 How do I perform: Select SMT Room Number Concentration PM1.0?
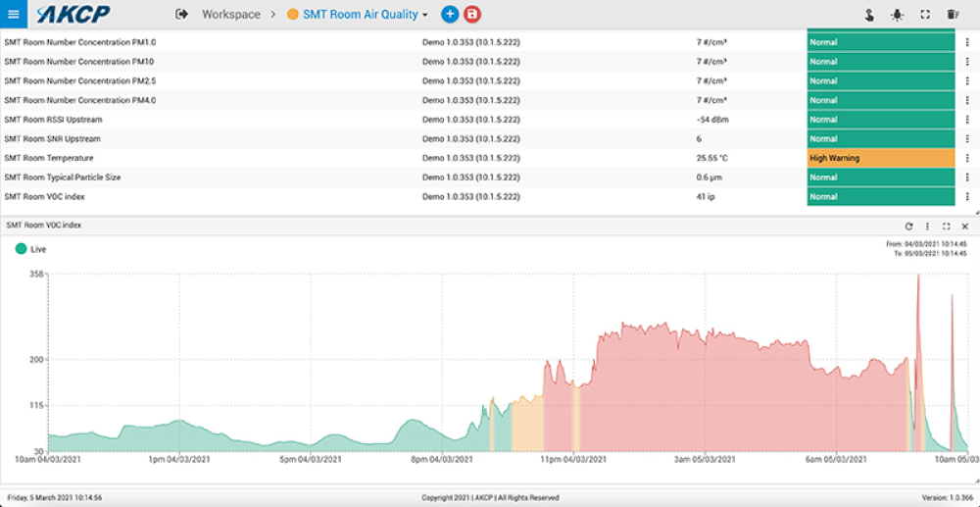tap(80, 42)
